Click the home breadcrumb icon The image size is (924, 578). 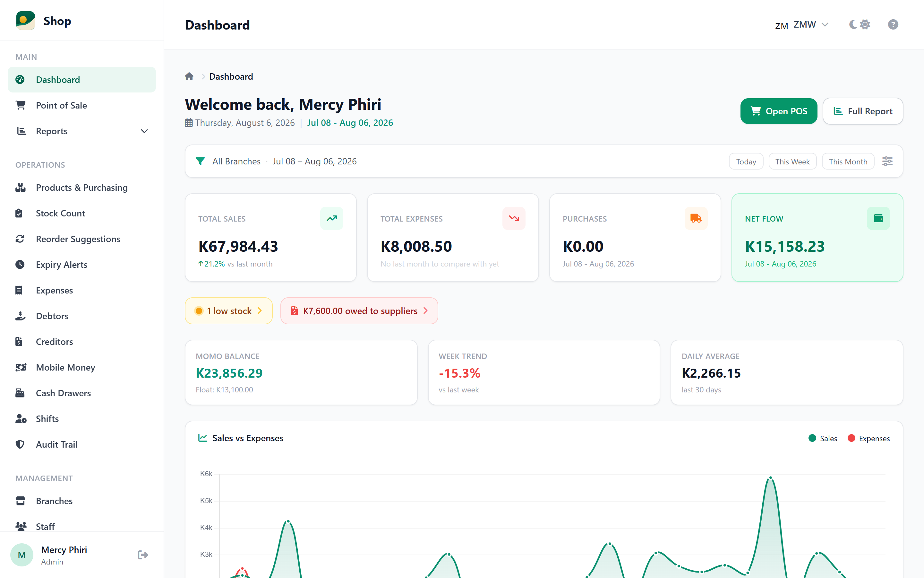189,76
